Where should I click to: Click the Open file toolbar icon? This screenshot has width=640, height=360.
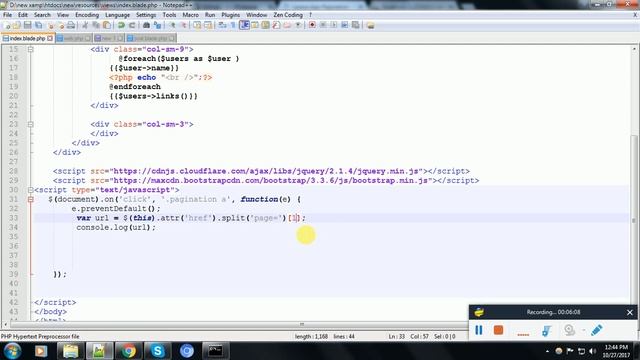[17, 25]
